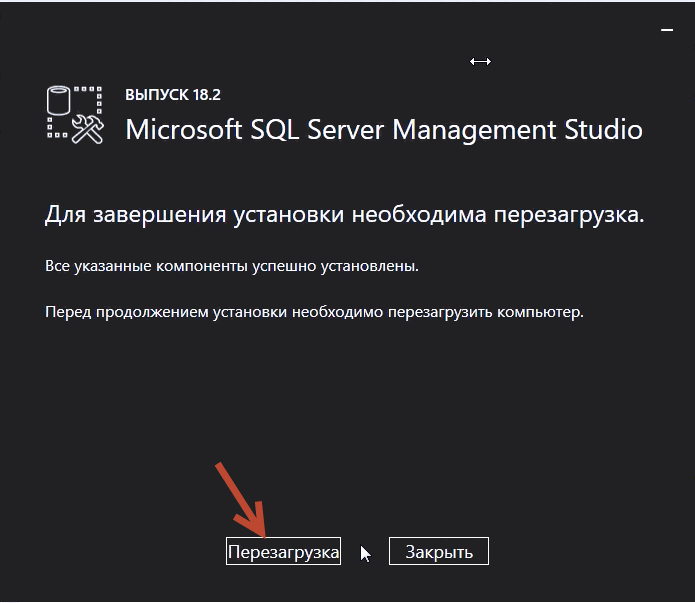
Task: Select the ВЫПУСК 18.2 version label
Action: pyautogui.click(x=173, y=94)
